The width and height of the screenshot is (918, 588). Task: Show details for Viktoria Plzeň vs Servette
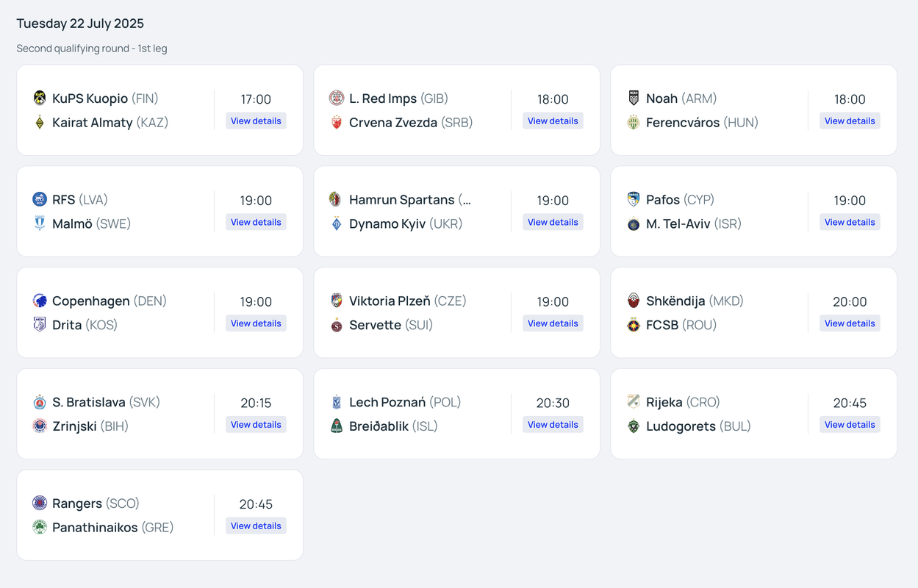click(553, 323)
